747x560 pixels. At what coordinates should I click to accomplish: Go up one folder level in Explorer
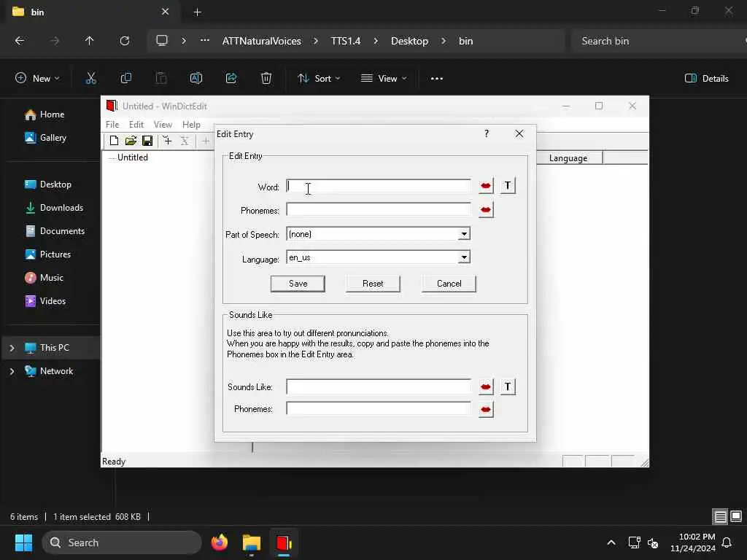89,41
